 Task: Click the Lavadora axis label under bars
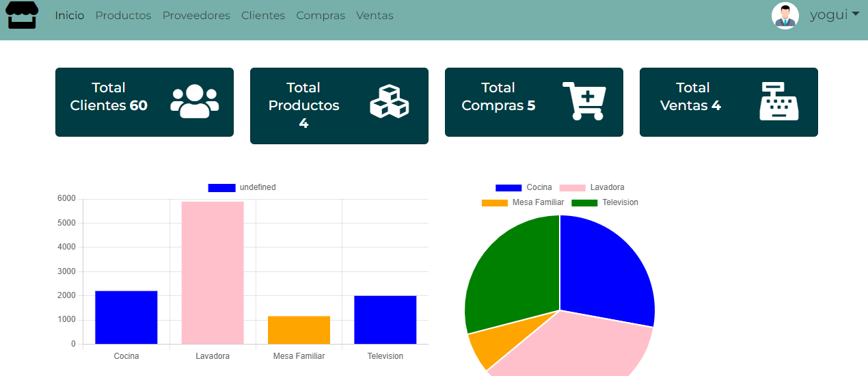click(213, 356)
